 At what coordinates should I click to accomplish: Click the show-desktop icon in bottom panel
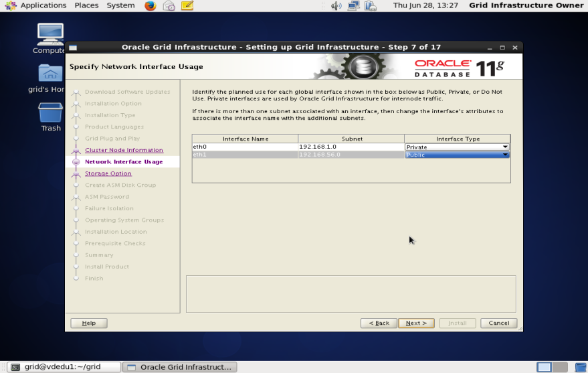coord(581,367)
